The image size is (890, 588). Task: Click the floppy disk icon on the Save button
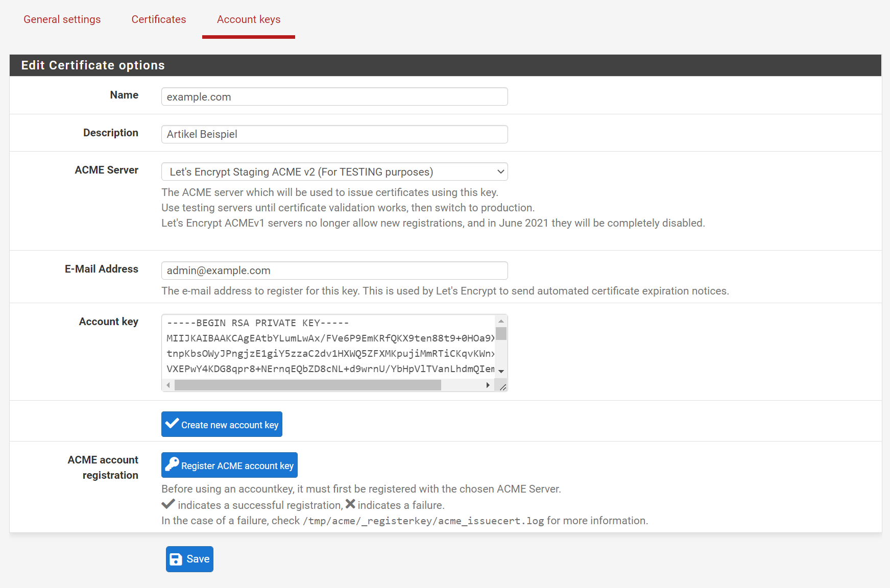click(x=176, y=559)
